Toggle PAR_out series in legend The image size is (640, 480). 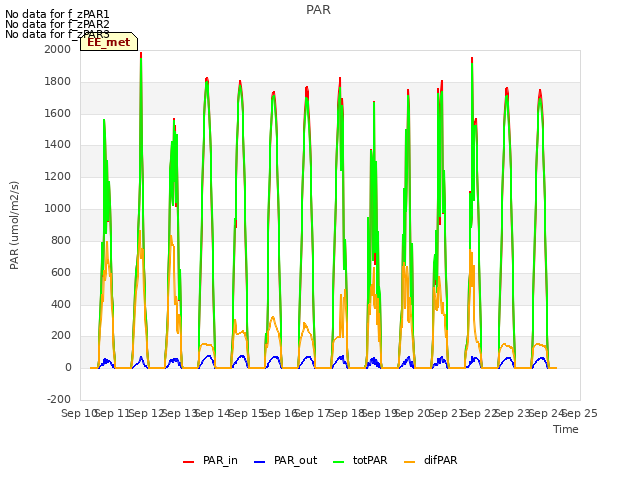[x=285, y=460]
